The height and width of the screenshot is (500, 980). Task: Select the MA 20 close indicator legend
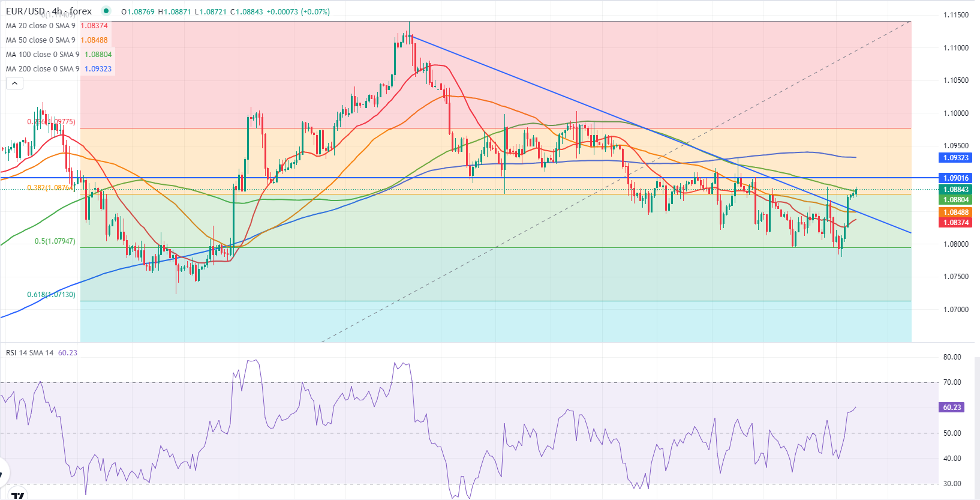[x=40, y=26]
